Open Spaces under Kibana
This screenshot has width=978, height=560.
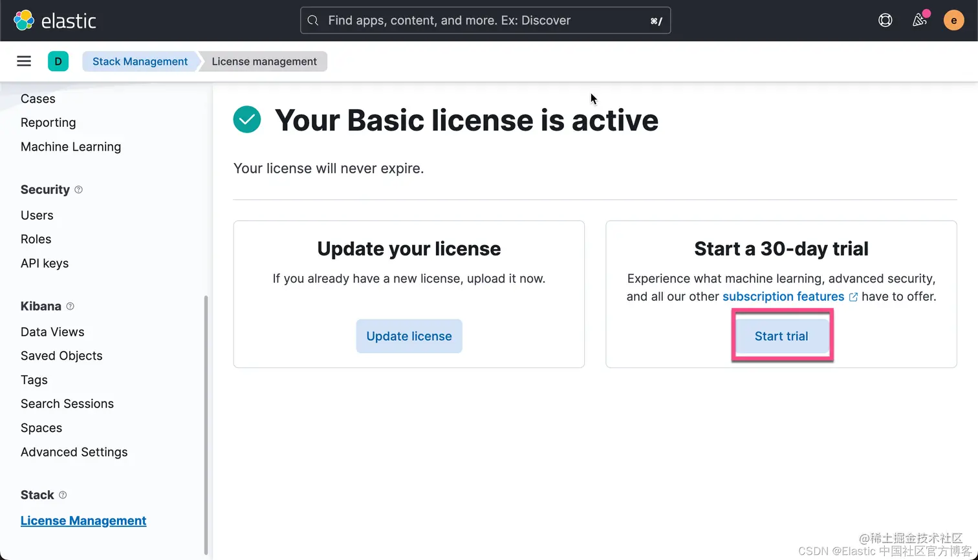point(41,428)
